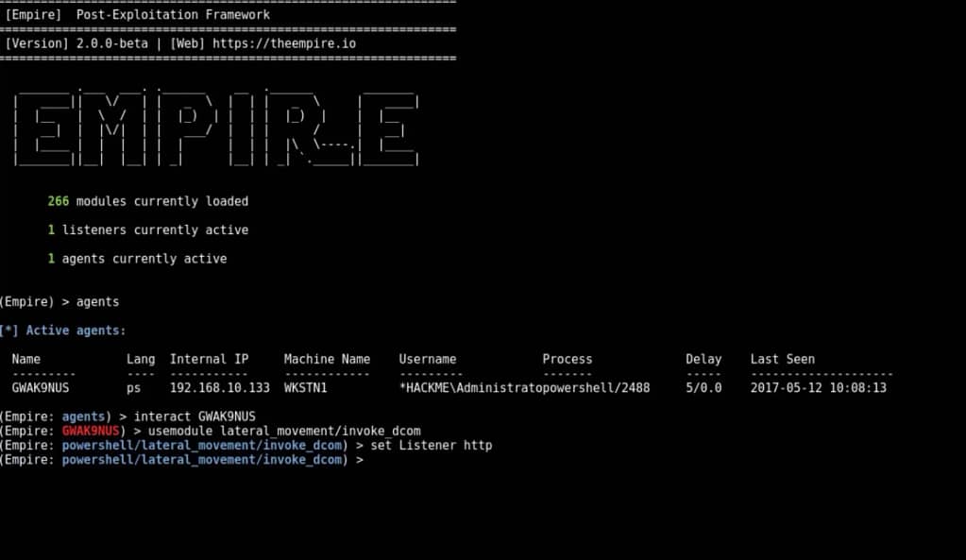Click the blue "agents" prompt context label
The height and width of the screenshot is (560, 966).
84,417
